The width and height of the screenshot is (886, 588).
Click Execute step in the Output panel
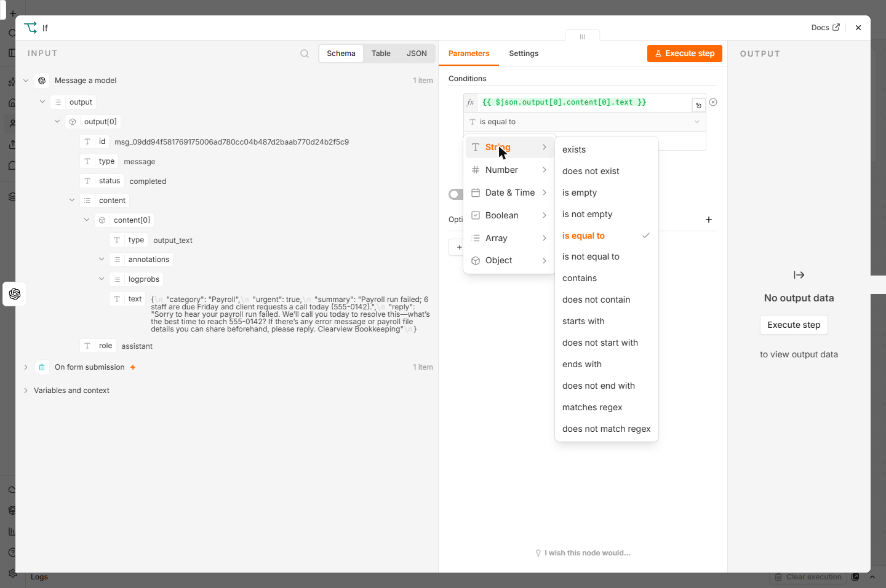point(794,325)
